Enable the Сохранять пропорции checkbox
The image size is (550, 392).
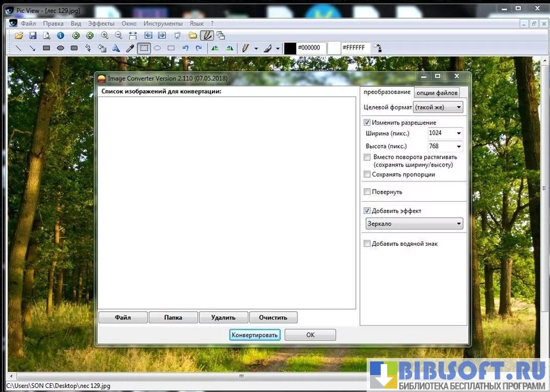367,175
